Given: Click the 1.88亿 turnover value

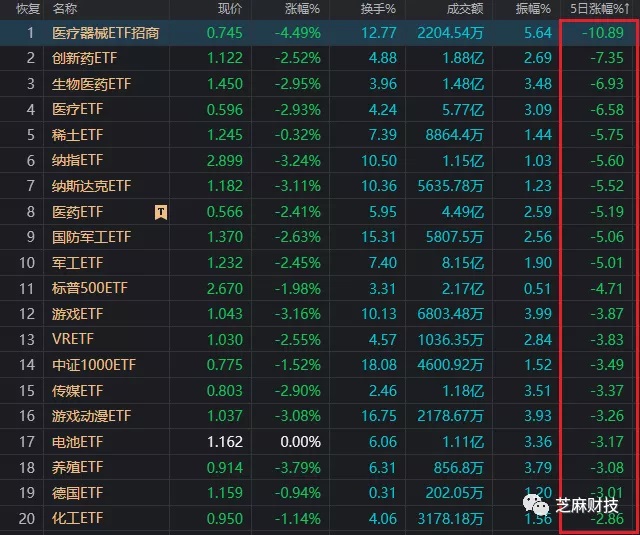Looking at the screenshot, I should tap(463, 58).
